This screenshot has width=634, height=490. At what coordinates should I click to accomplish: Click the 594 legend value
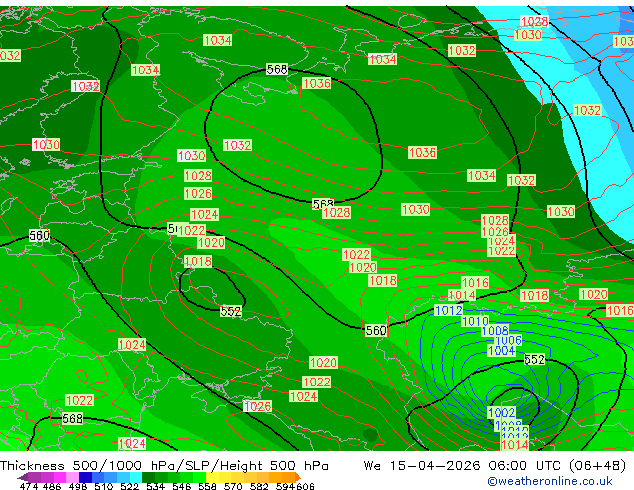(x=285, y=486)
